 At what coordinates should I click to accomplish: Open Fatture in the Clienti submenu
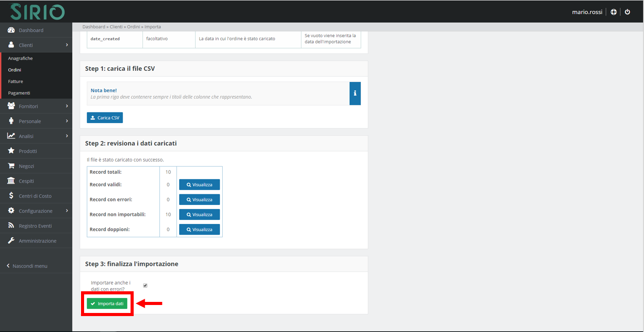pyautogui.click(x=15, y=81)
